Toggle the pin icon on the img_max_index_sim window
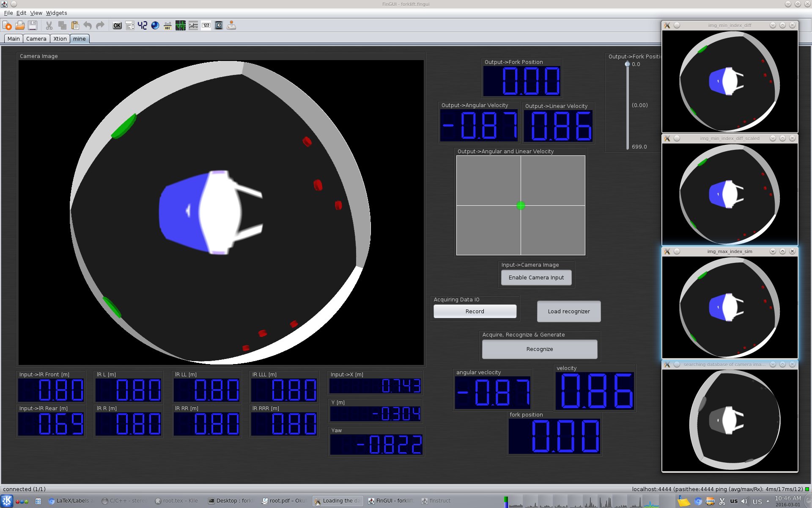The width and height of the screenshot is (812, 508). click(677, 251)
